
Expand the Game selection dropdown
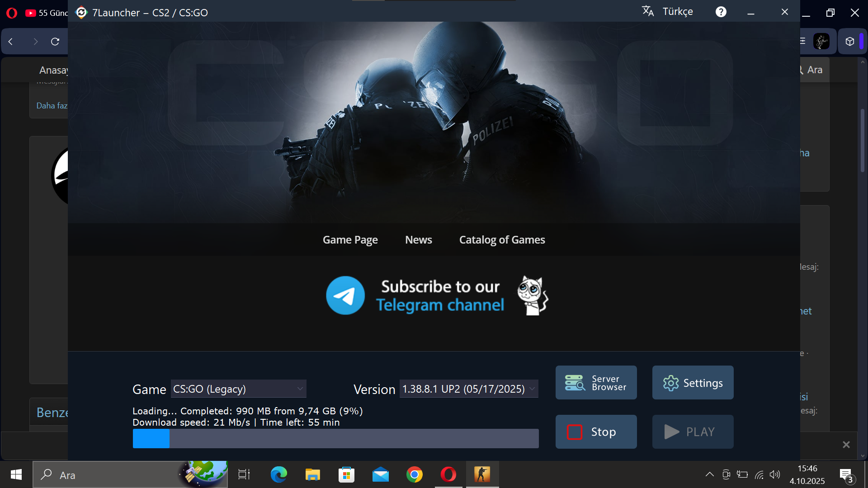pyautogui.click(x=238, y=389)
